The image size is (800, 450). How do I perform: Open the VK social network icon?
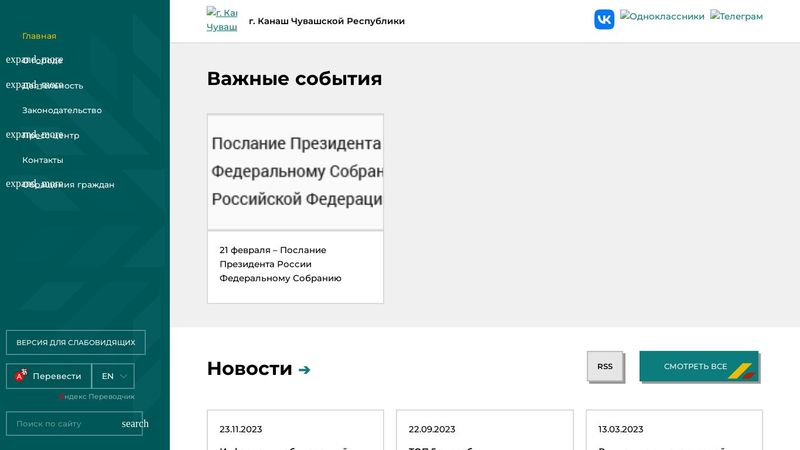coord(604,19)
